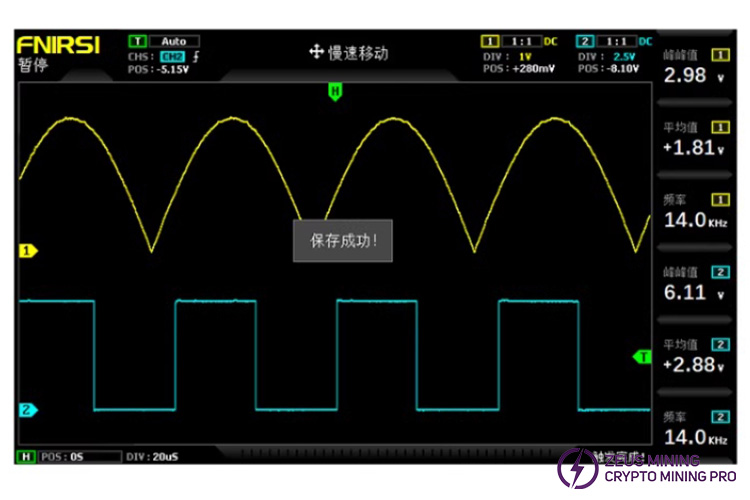Viewport: 750px width, 500px height.
Task: Click the 保存成功! save confirmation popup
Action: (343, 241)
